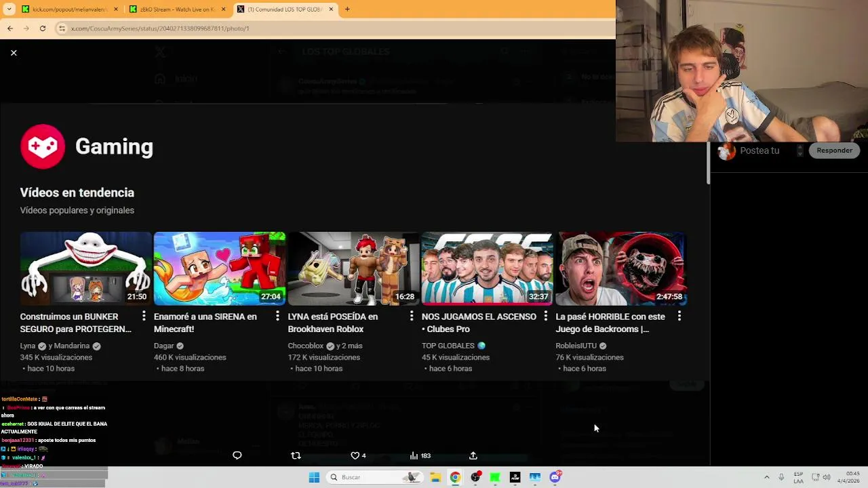Click the repost icon under the photo

tap(296, 455)
